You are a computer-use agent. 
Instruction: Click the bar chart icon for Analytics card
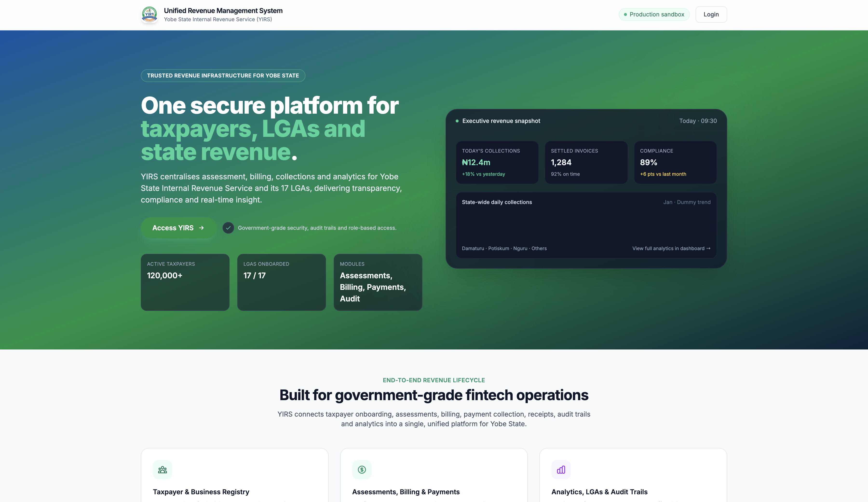point(561,470)
